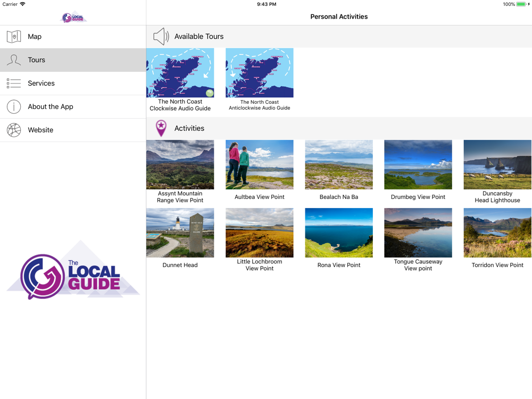Viewport: 532px width, 399px height.
Task: Click the 'Activities' section heading
Action: 189,128
